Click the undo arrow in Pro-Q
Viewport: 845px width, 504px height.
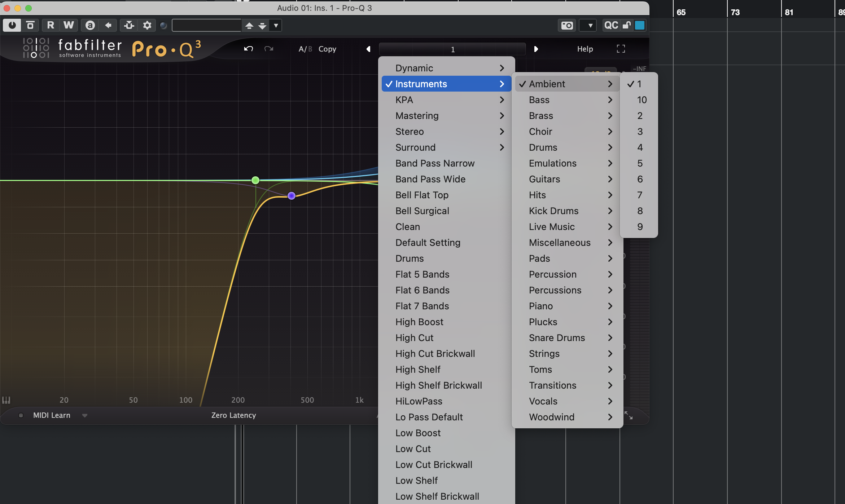(248, 49)
